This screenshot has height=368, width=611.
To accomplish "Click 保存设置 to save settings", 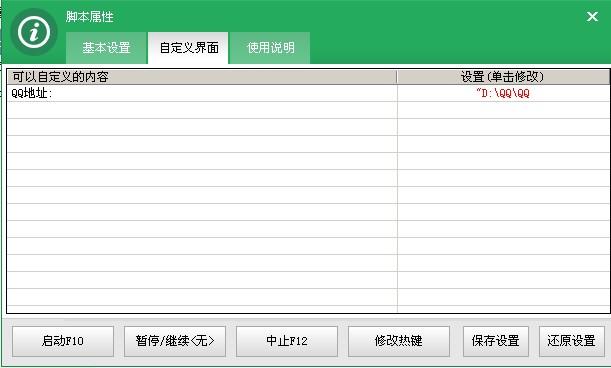I will click(x=496, y=341).
